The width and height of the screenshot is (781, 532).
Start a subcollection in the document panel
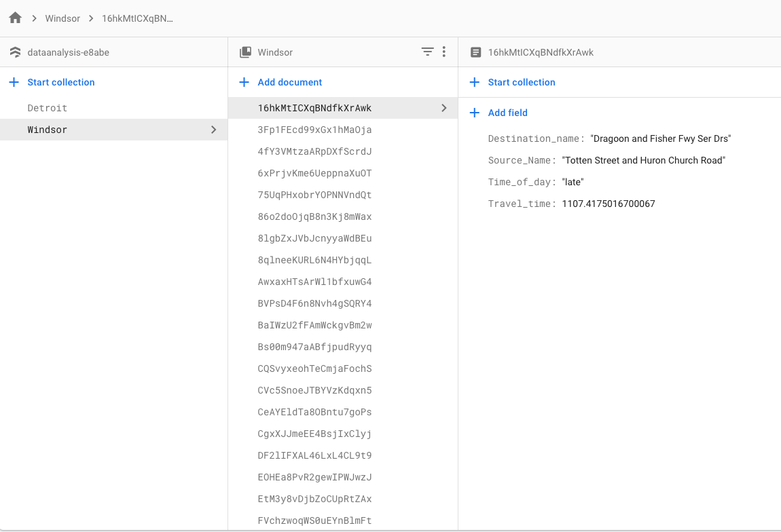[x=521, y=82]
